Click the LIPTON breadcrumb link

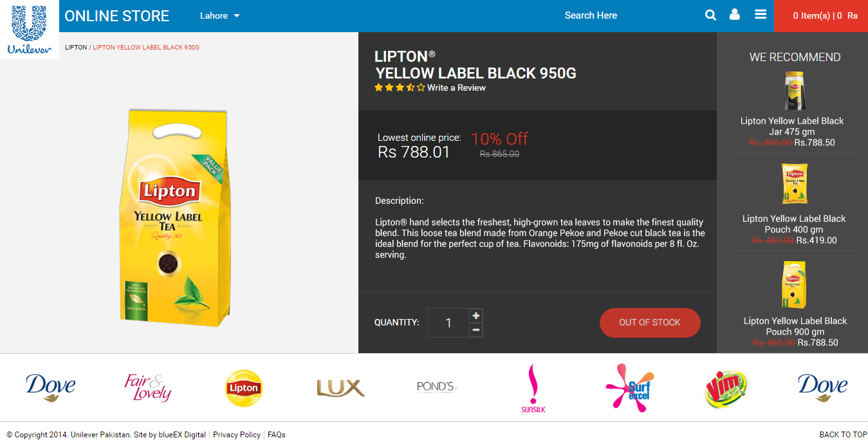(76, 48)
